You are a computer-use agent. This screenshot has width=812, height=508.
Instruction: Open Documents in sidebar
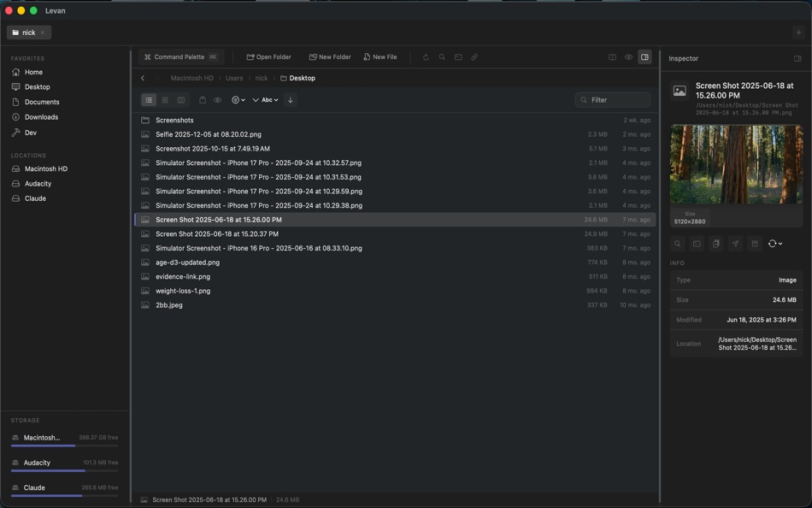pyautogui.click(x=41, y=102)
